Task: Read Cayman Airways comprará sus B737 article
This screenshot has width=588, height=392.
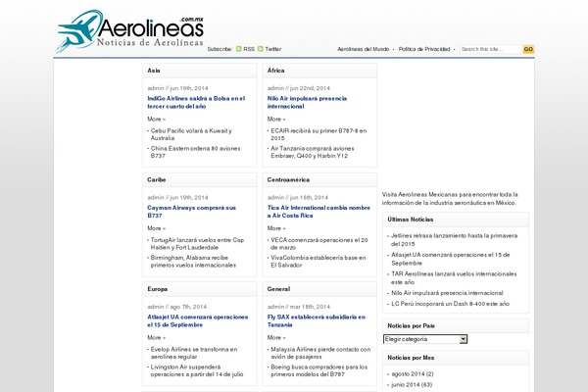Action: tap(191, 212)
